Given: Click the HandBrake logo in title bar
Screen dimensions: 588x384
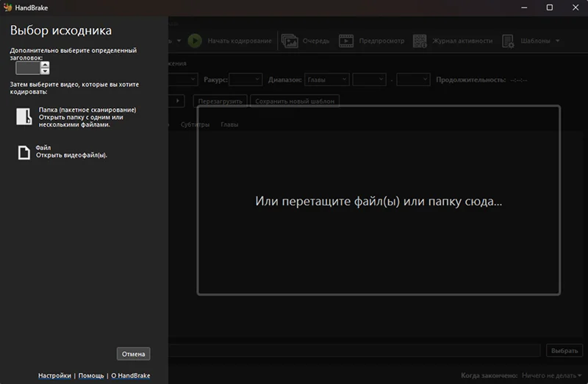Looking at the screenshot, I should 7,7.
